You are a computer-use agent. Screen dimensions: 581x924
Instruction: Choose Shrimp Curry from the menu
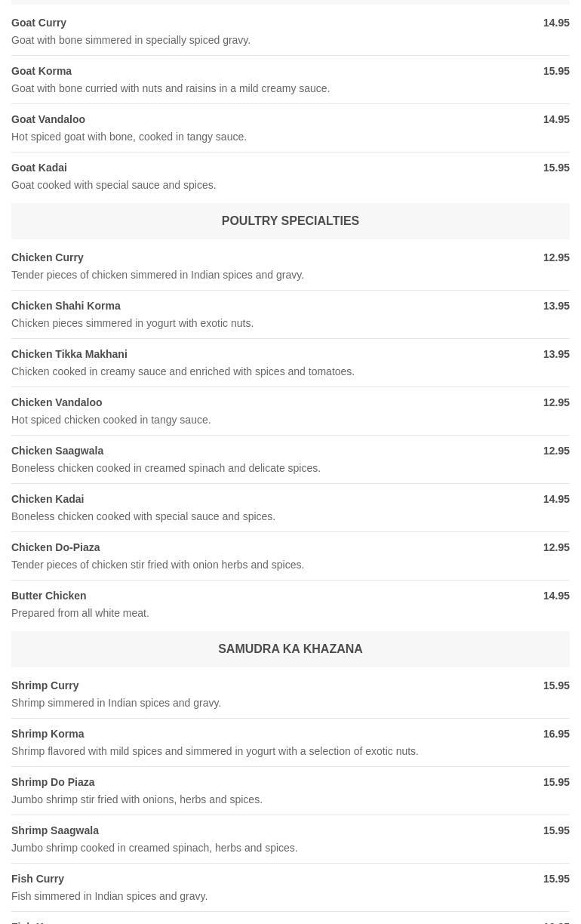pyautogui.click(x=45, y=685)
